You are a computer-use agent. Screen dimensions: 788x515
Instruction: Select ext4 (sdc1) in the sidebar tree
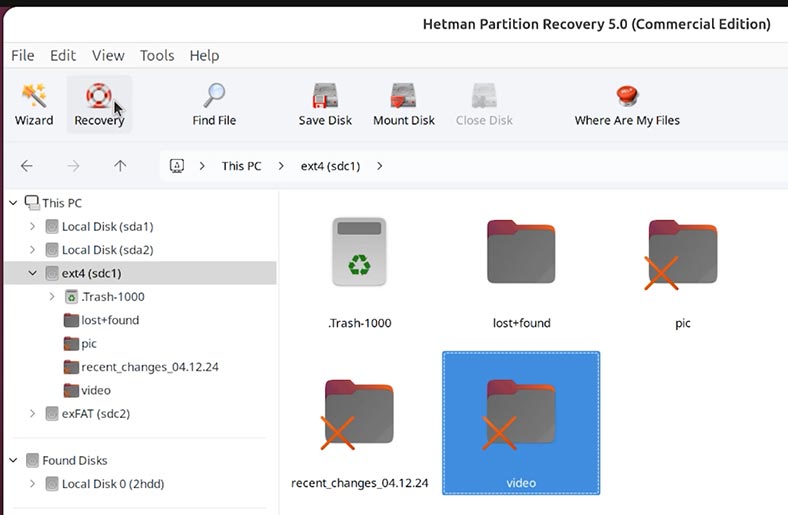[x=91, y=273]
